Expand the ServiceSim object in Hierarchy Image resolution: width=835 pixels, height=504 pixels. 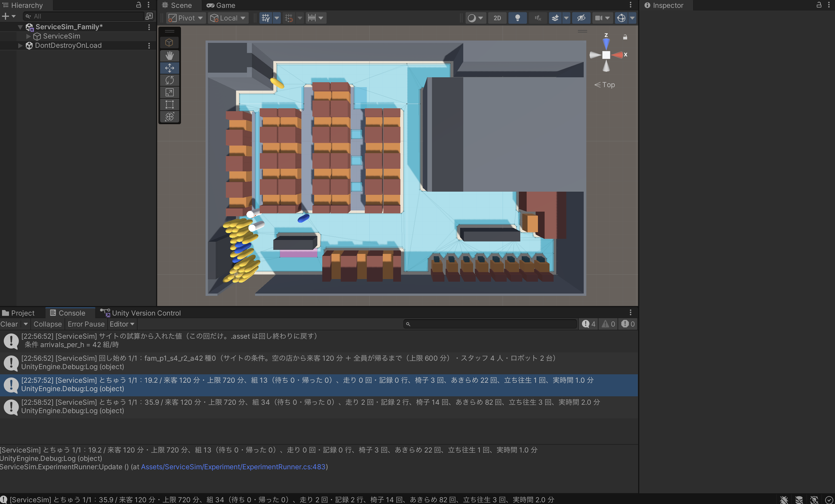pyautogui.click(x=28, y=36)
